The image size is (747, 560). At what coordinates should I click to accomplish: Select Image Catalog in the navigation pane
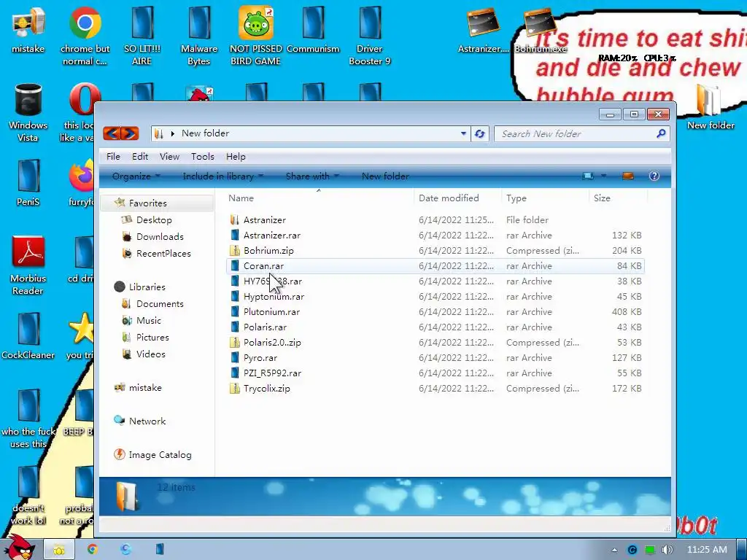click(x=160, y=455)
